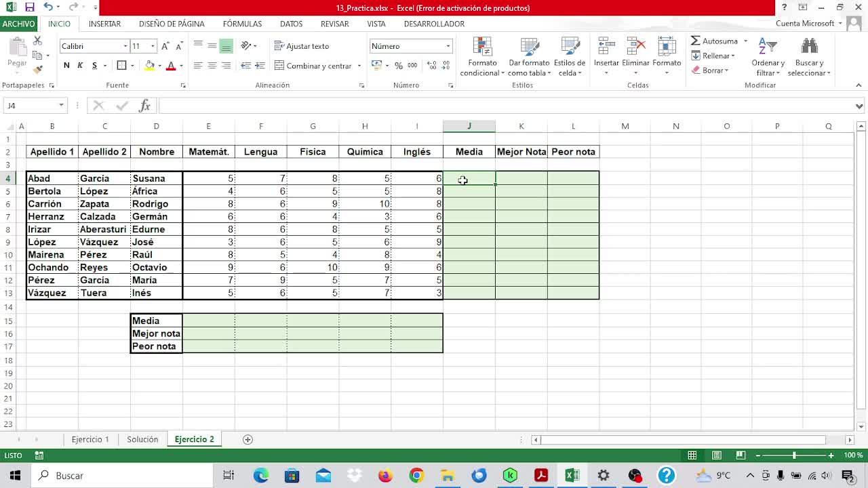Open the Borrar dropdown

coord(710,70)
